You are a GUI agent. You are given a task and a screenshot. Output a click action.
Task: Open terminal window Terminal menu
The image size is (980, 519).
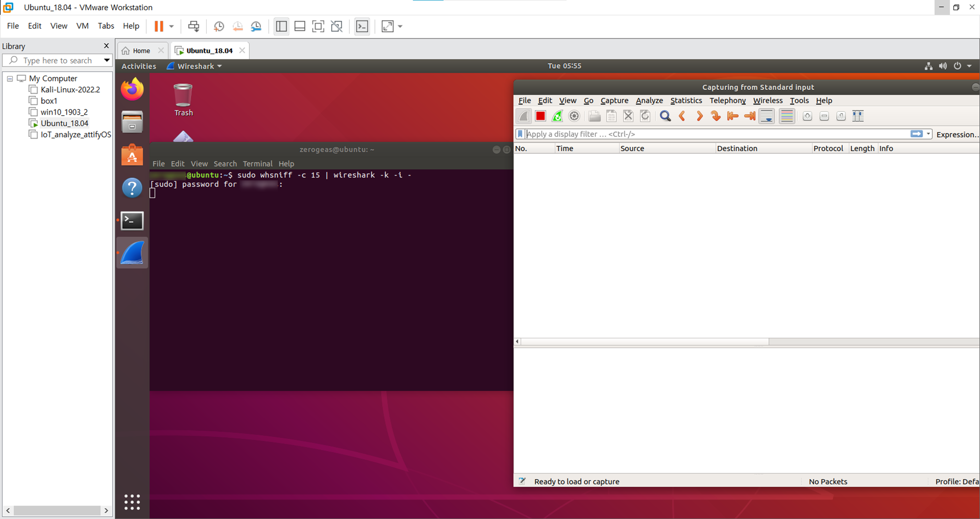click(x=257, y=164)
